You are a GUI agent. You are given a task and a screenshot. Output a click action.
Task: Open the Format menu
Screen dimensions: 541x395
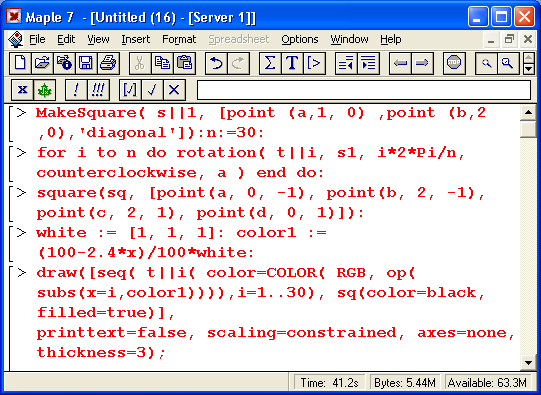pyautogui.click(x=179, y=39)
